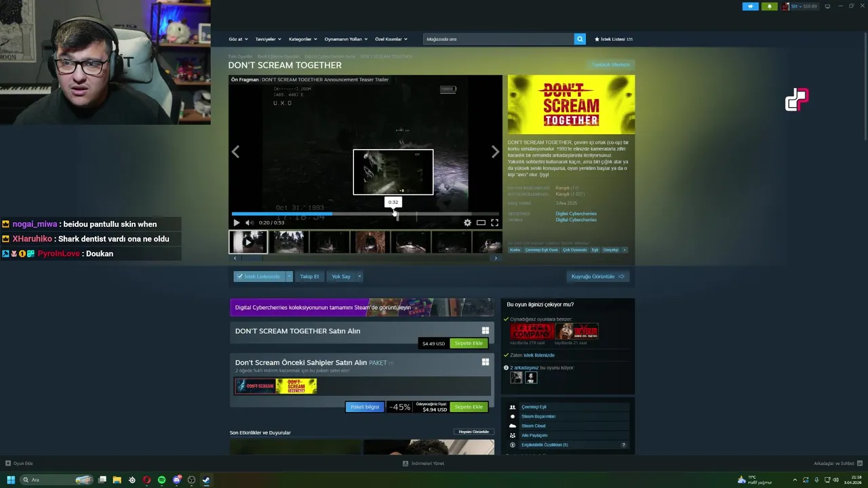
Task: Click the Windows taskbar search box
Action: click(58, 480)
